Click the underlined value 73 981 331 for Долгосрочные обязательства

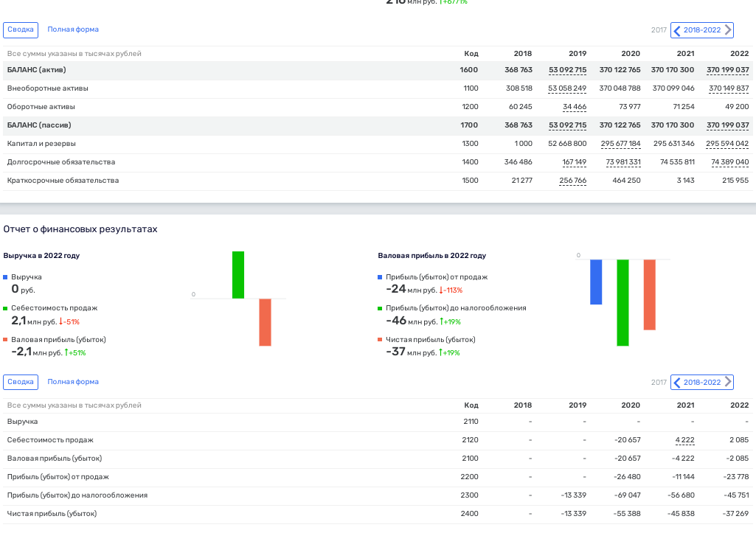coord(623,162)
